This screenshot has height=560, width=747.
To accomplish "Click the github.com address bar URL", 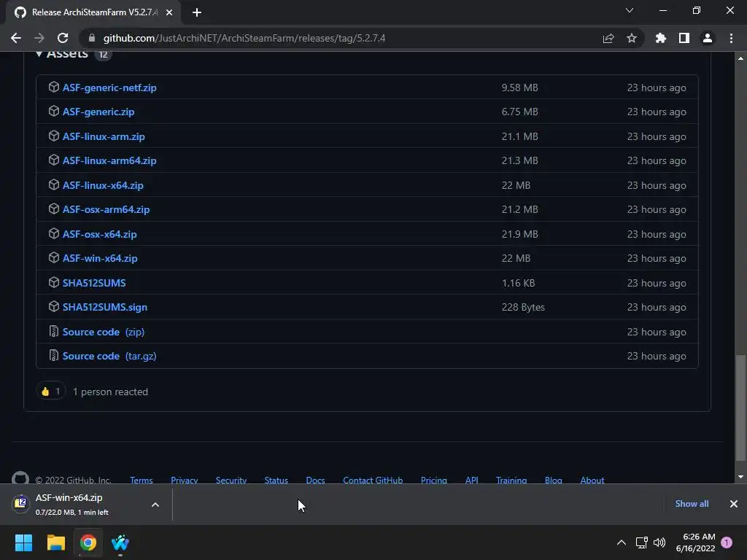I will [x=244, y=38].
